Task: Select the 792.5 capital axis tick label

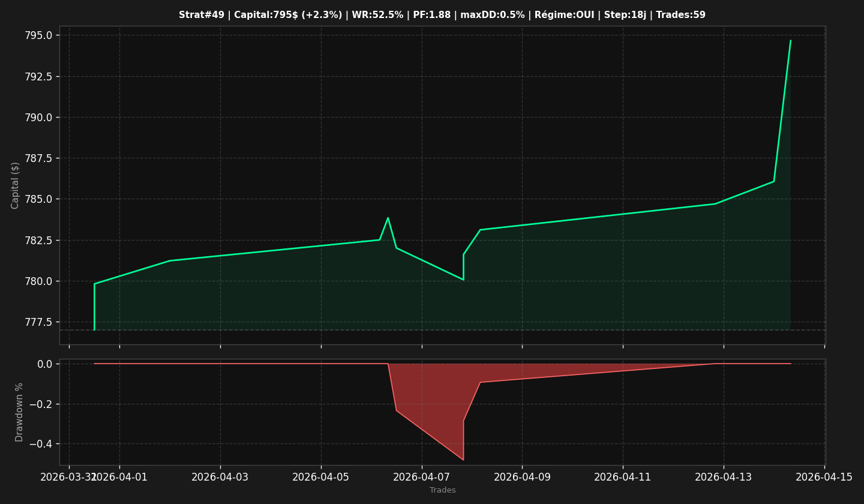Action: (37, 76)
